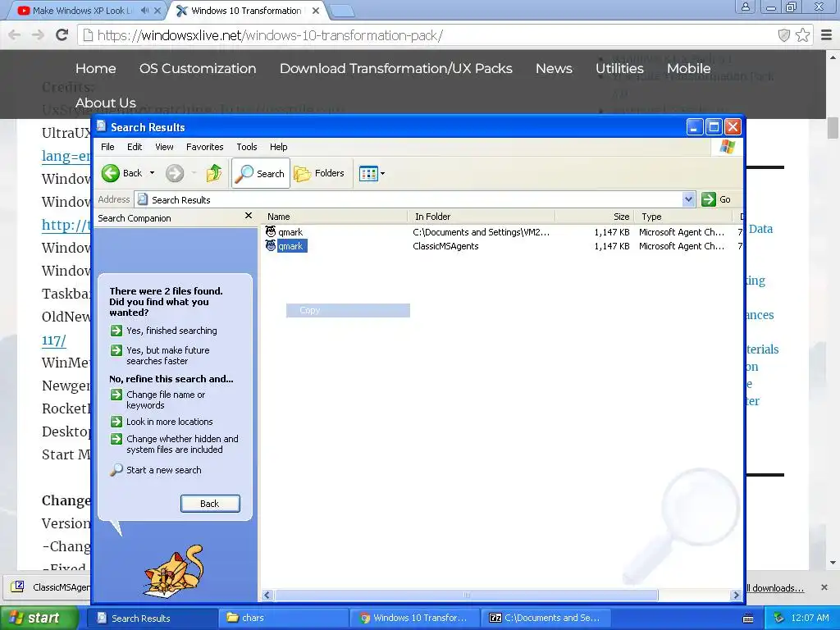Open the File menu in Search Results
The image size is (840, 630).
pyautogui.click(x=107, y=147)
